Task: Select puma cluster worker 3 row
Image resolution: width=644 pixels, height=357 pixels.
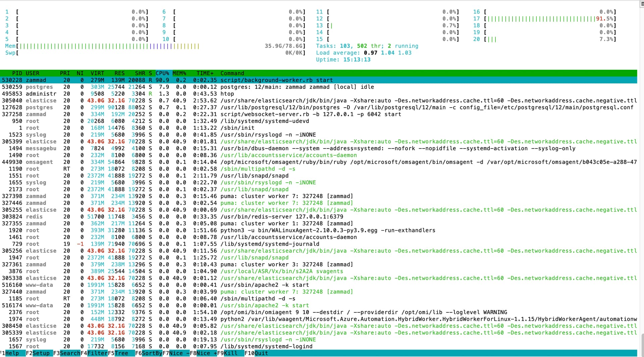Action: click(x=319, y=264)
